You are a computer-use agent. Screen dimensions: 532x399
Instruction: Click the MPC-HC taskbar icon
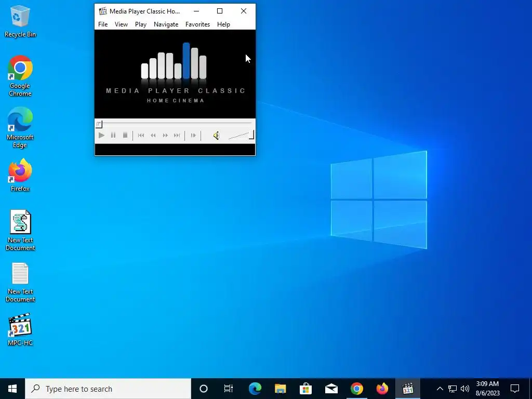407,389
